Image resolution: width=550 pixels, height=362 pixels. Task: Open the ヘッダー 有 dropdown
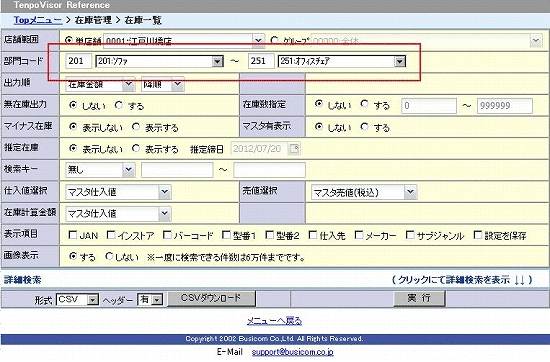pos(150,300)
